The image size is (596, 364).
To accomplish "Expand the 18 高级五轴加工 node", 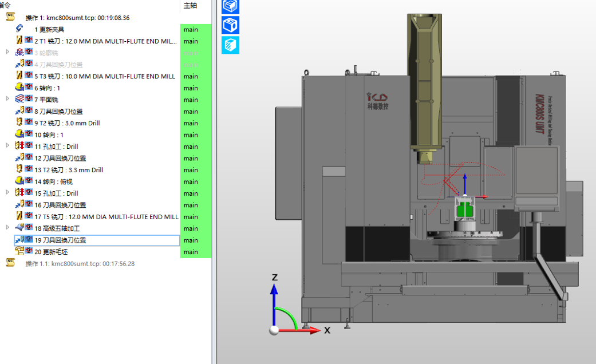I will [7, 228].
